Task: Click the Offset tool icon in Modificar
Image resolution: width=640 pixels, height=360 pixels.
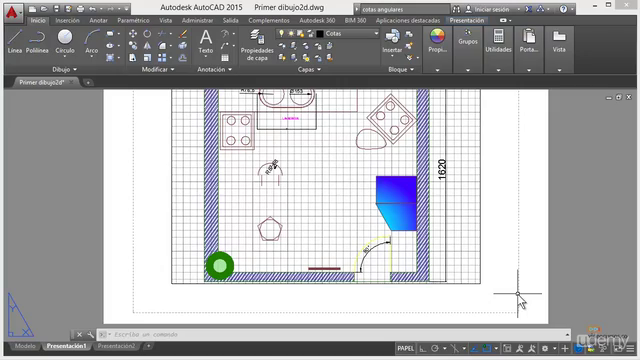Action: coord(183,58)
